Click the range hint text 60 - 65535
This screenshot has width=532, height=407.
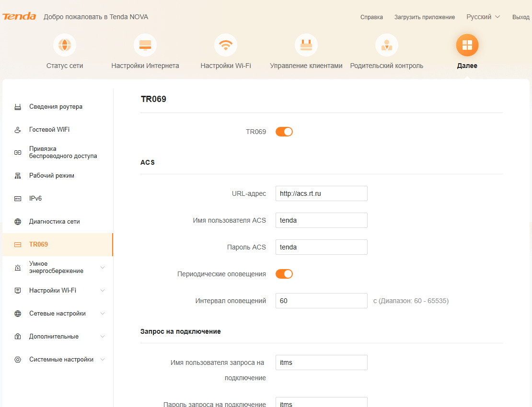(x=411, y=301)
